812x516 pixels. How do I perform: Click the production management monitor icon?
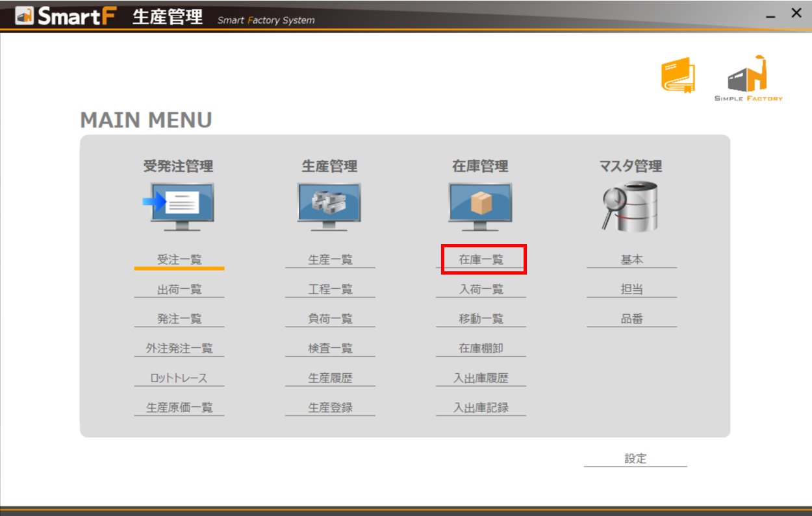(x=329, y=206)
